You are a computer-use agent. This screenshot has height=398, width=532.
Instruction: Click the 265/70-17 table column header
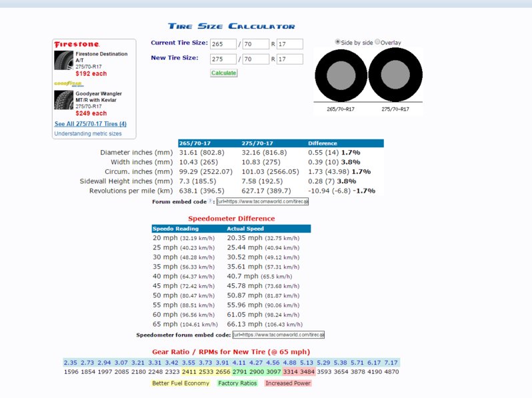[x=195, y=143]
